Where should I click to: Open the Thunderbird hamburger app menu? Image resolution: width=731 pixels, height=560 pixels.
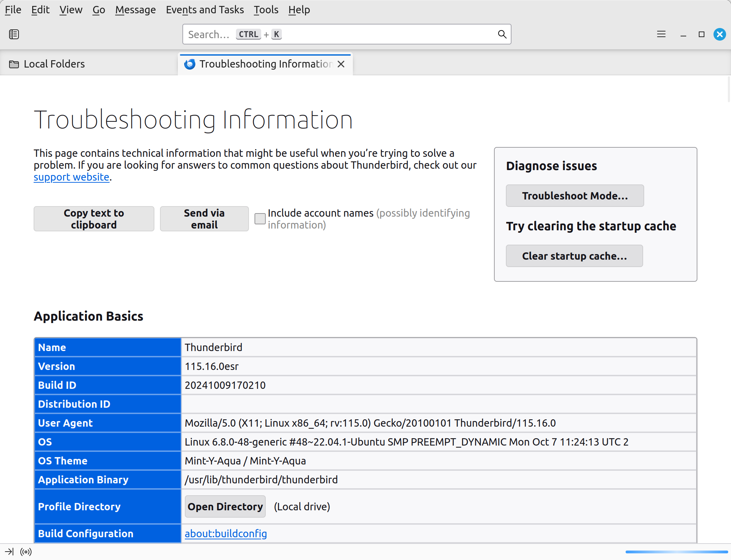pos(661,34)
